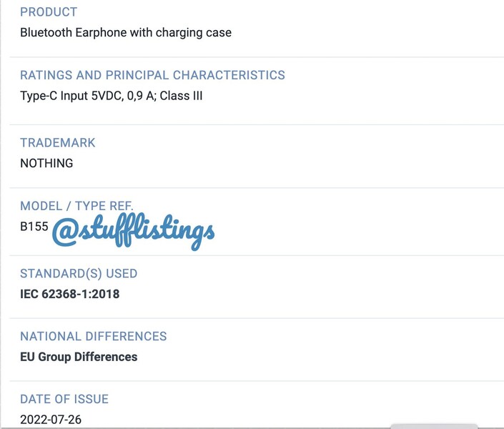Click RATINGS AND PRINCIPAL CHARACTERISTICS heading
The image size is (504, 429).
152,75
